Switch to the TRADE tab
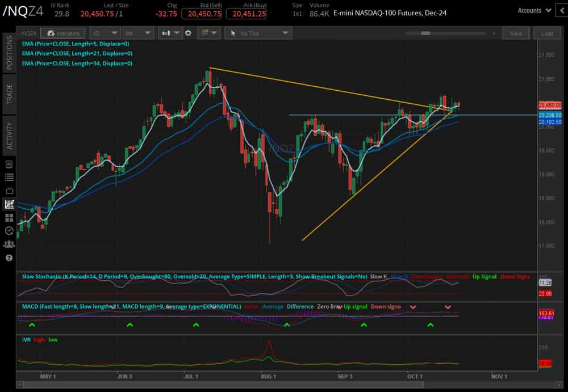 click(x=7, y=91)
